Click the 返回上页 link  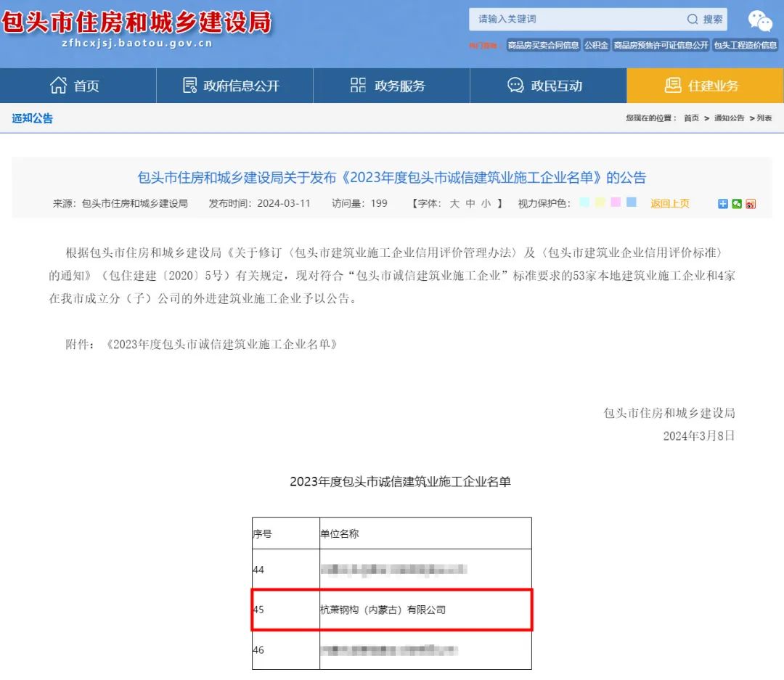[669, 204]
